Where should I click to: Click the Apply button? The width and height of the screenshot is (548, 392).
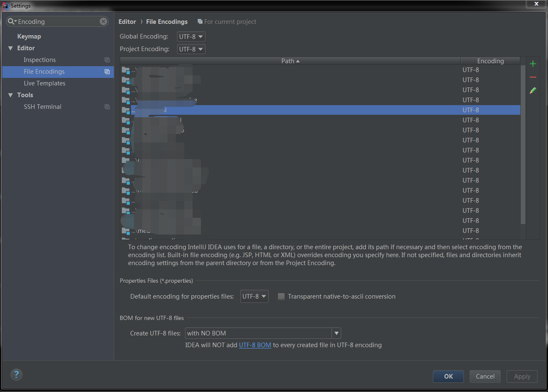pos(522,376)
